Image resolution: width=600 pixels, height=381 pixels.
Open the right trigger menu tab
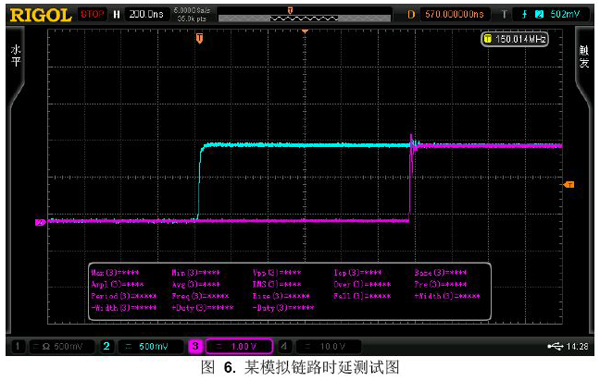[x=584, y=56]
